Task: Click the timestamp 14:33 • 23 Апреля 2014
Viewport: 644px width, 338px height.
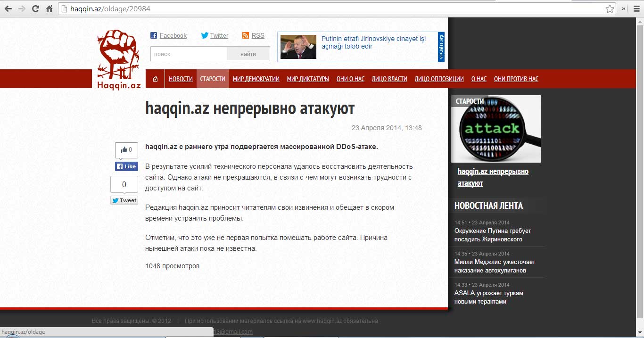Action: [x=482, y=285]
